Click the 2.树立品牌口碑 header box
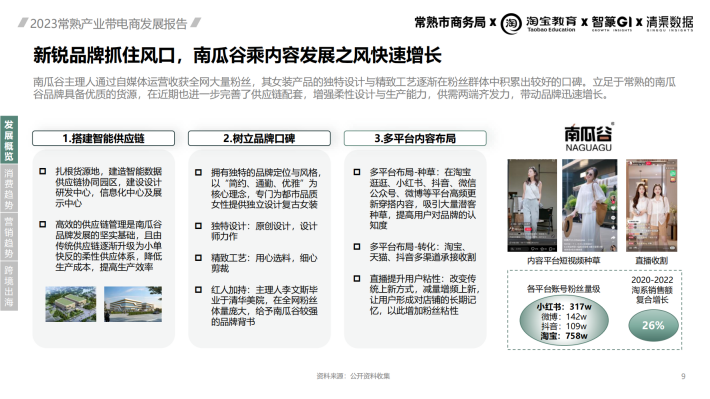 click(259, 138)
